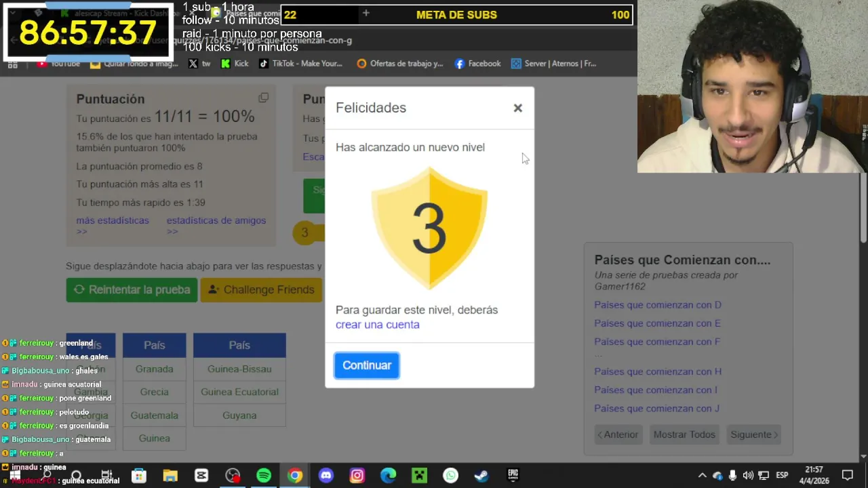This screenshot has width=868, height=488.
Task: Open 'Países que comienzan con E' quiz
Action: pos(657,323)
